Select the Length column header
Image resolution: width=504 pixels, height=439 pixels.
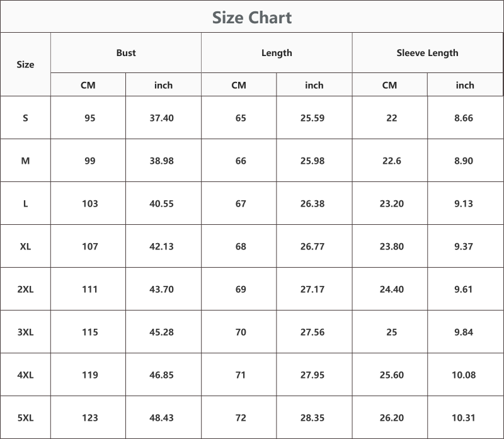click(x=277, y=53)
